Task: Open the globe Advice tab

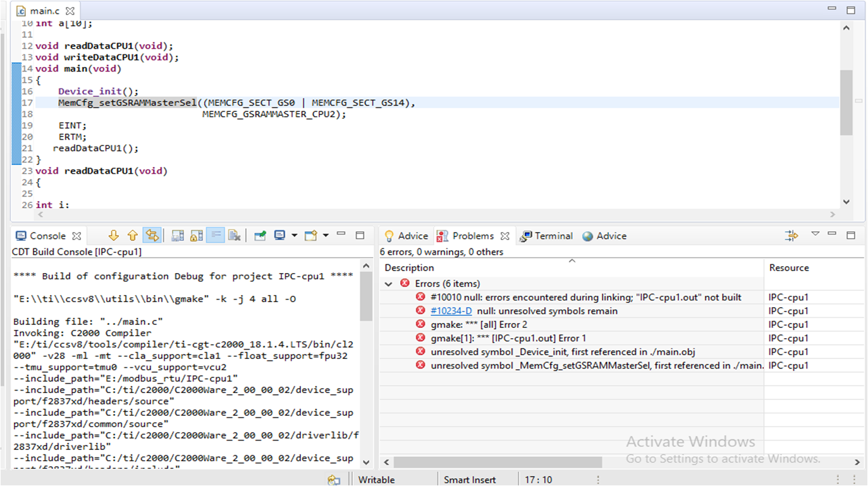Action: point(604,236)
